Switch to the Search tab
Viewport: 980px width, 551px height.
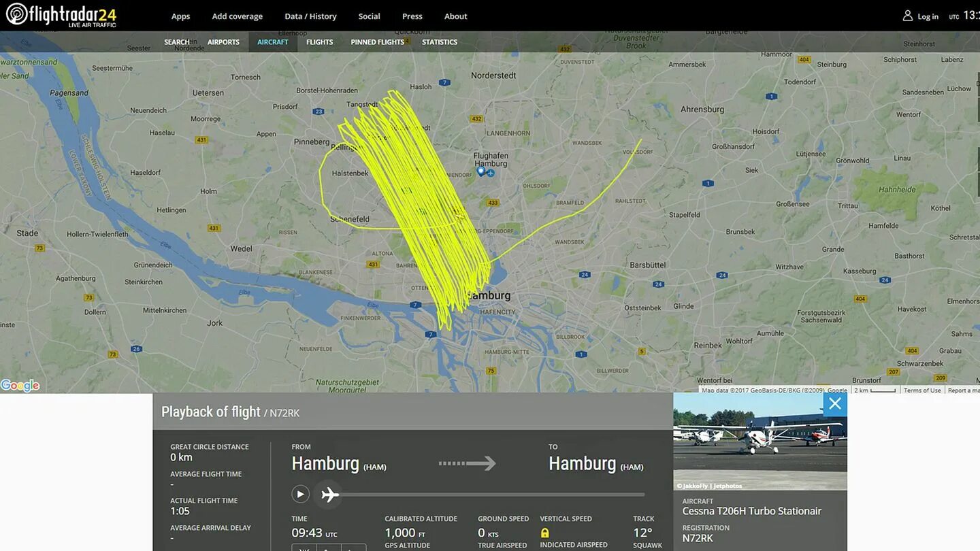pyautogui.click(x=176, y=42)
